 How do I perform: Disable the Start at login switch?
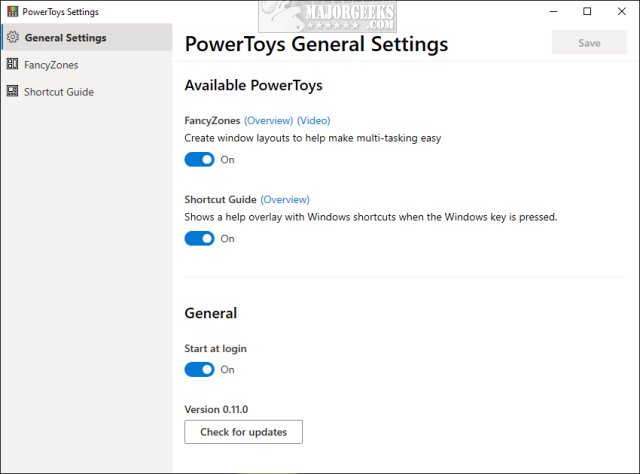pyautogui.click(x=200, y=370)
